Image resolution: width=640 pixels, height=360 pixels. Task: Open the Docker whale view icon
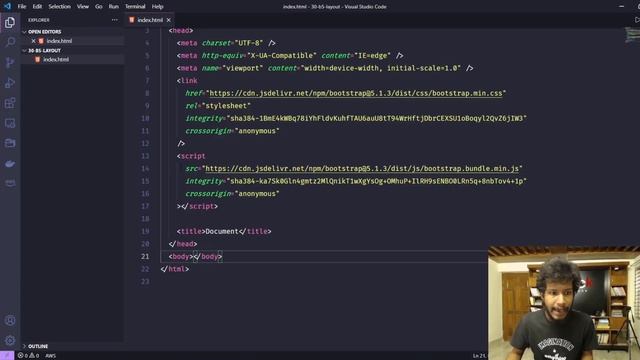10,164
